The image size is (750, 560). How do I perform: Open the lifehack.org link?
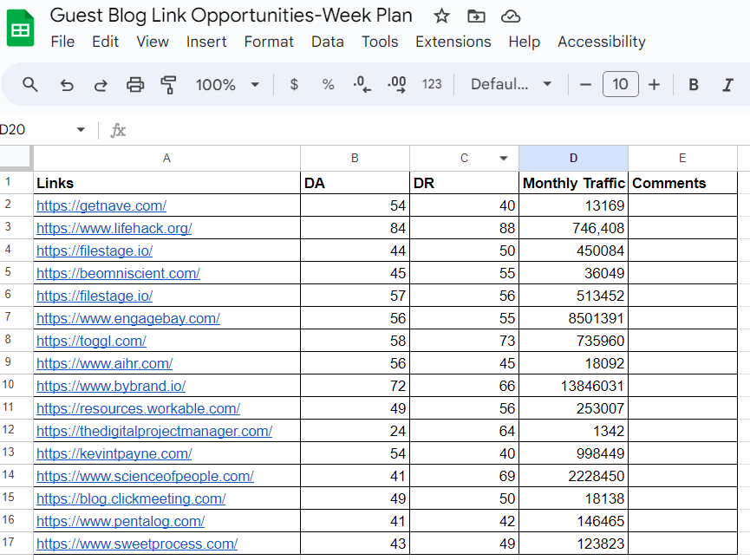click(x=114, y=228)
